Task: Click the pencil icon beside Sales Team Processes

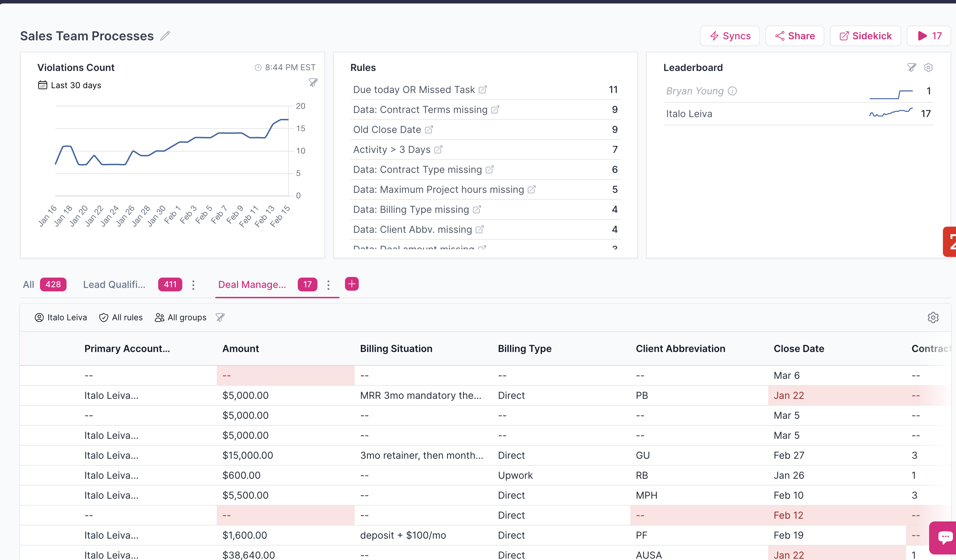Action: [x=165, y=36]
